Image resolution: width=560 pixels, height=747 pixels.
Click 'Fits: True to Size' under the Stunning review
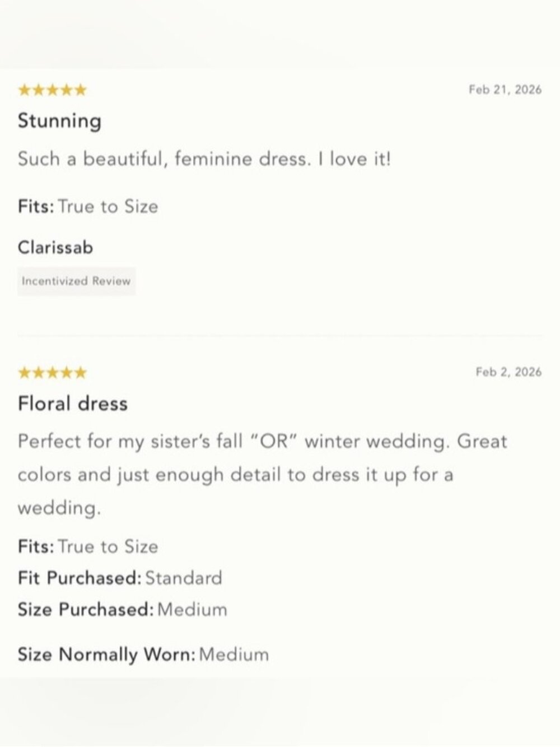88,206
